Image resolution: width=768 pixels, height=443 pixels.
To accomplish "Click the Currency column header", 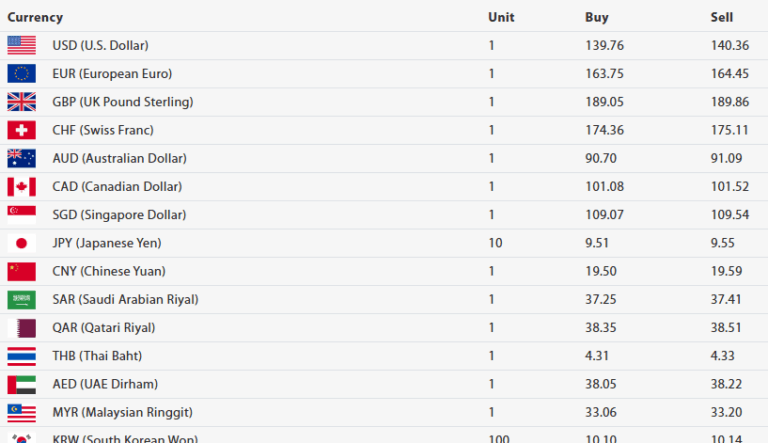I will click(x=35, y=17).
